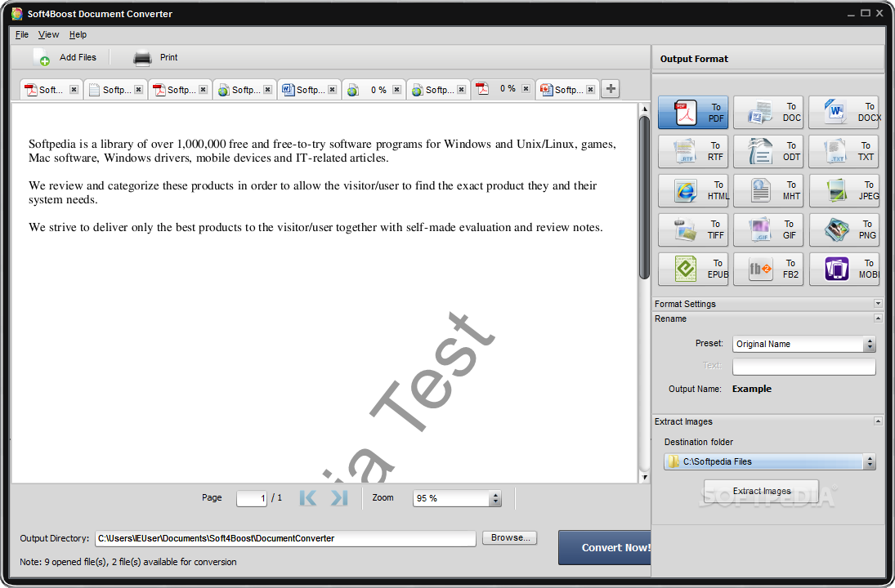This screenshot has height=588, width=895.
Task: Click the Output Name value Example
Action: coord(752,389)
